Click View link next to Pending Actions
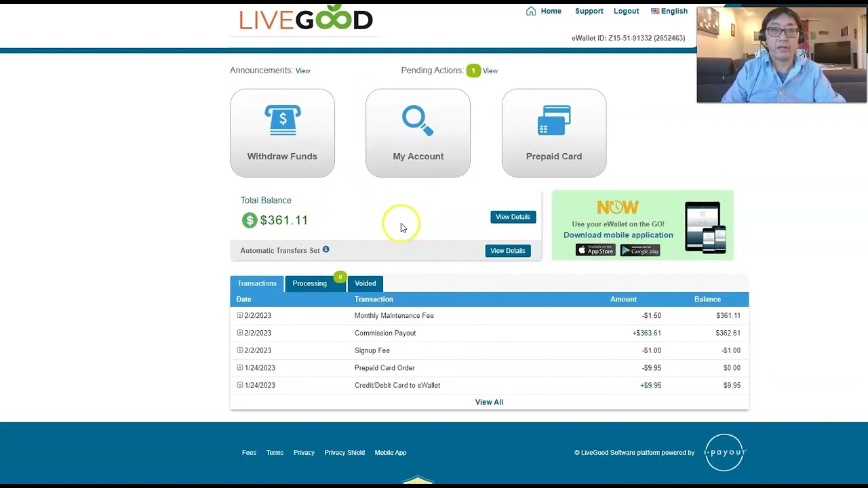Viewport: 868px width, 488px height. point(490,71)
